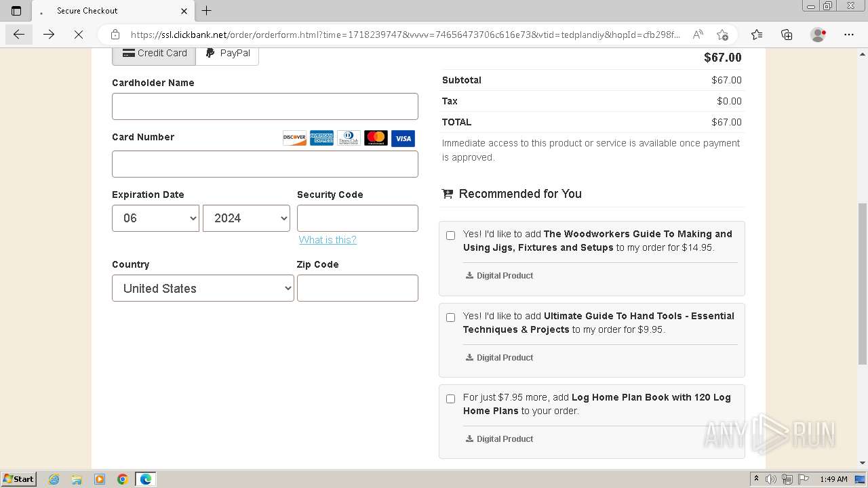Image resolution: width=868 pixels, height=488 pixels.
Task: Click into the Zip Code field
Action: pyautogui.click(x=357, y=288)
